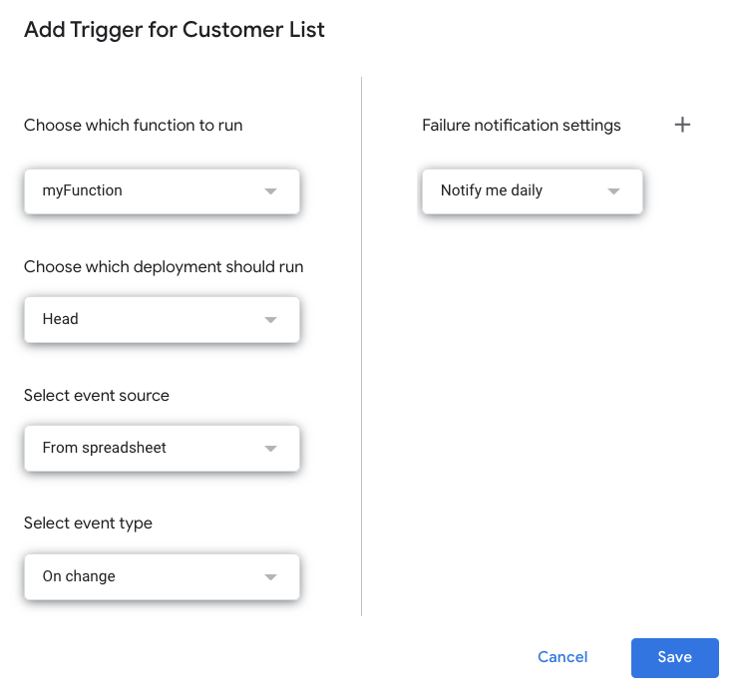Open the Notify me daily frequency selector
The width and height of the screenshot is (743, 700).
tap(533, 191)
